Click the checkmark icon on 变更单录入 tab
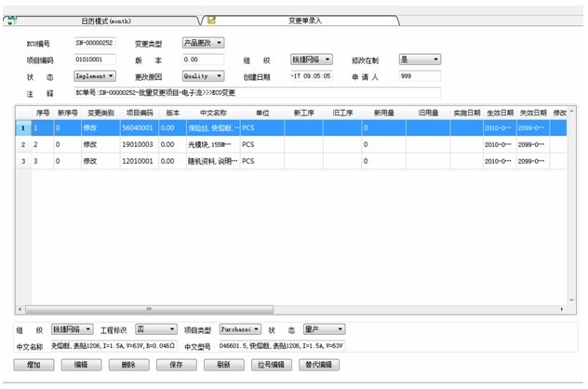Screen dimensions: 588x389 pos(212,20)
